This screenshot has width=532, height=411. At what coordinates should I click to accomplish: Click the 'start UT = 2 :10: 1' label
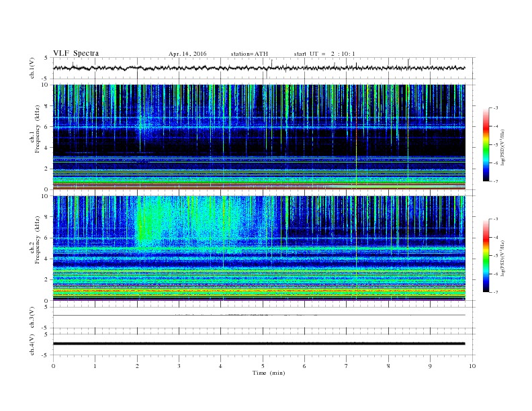[x=324, y=54]
